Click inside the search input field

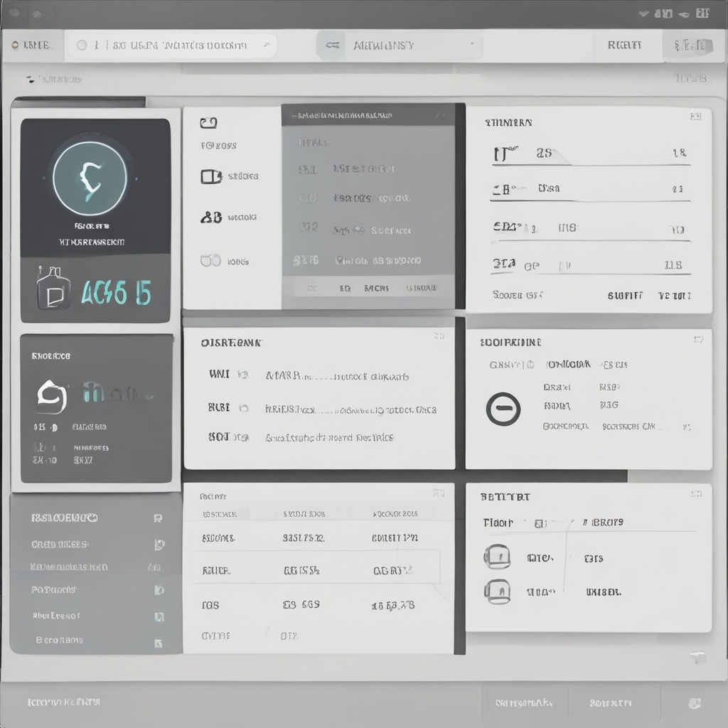tap(171, 44)
